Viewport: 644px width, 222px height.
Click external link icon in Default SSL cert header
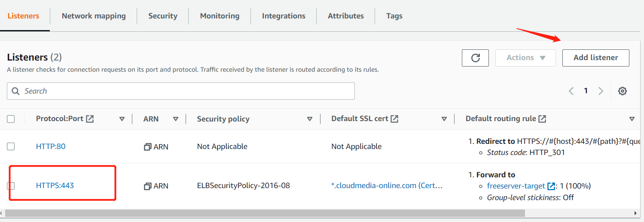(x=394, y=119)
